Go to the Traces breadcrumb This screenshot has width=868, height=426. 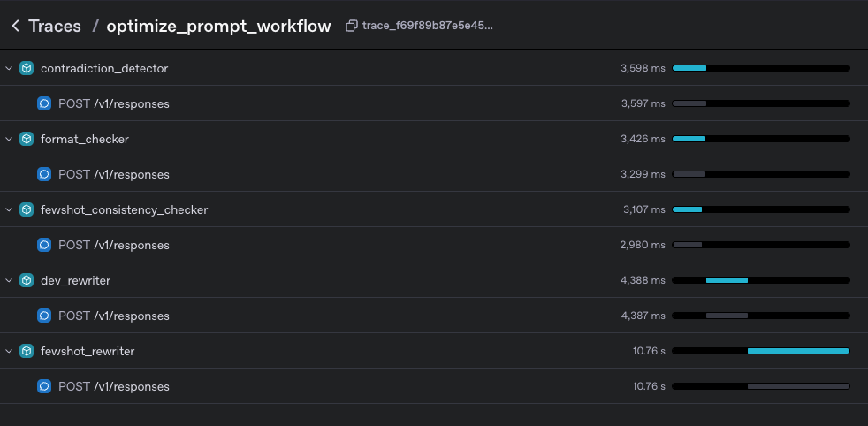(55, 27)
